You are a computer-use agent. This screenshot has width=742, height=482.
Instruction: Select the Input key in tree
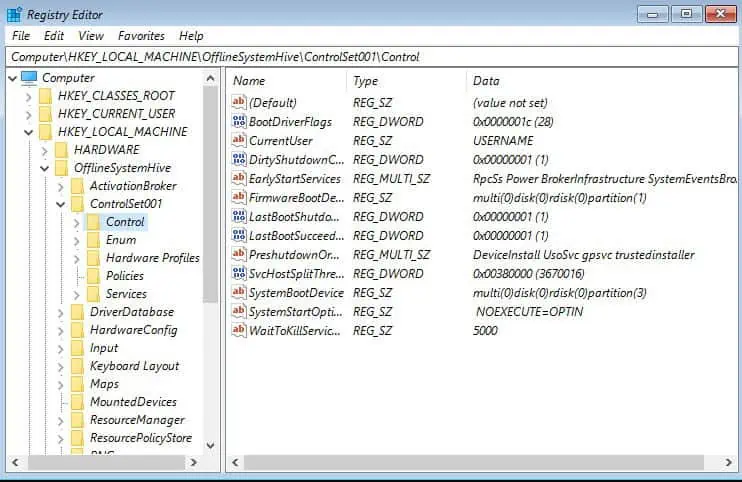pyautogui.click(x=104, y=348)
